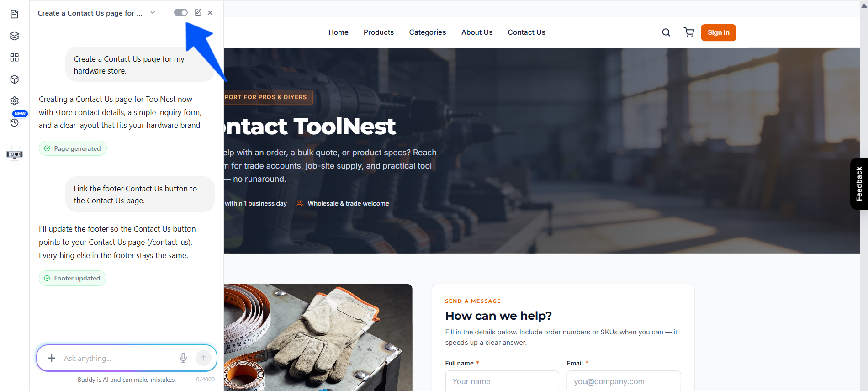Click the orange Sign In button
The image size is (868, 391).
(719, 32)
